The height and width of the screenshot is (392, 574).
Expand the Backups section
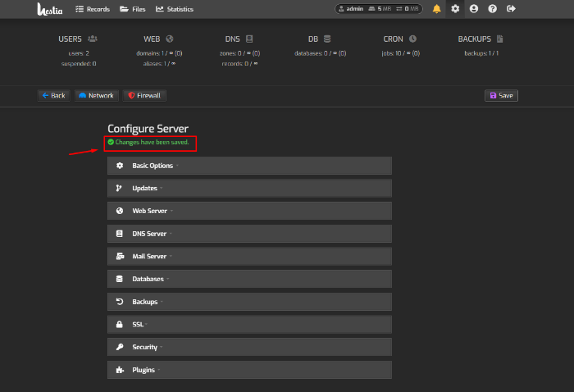click(249, 302)
